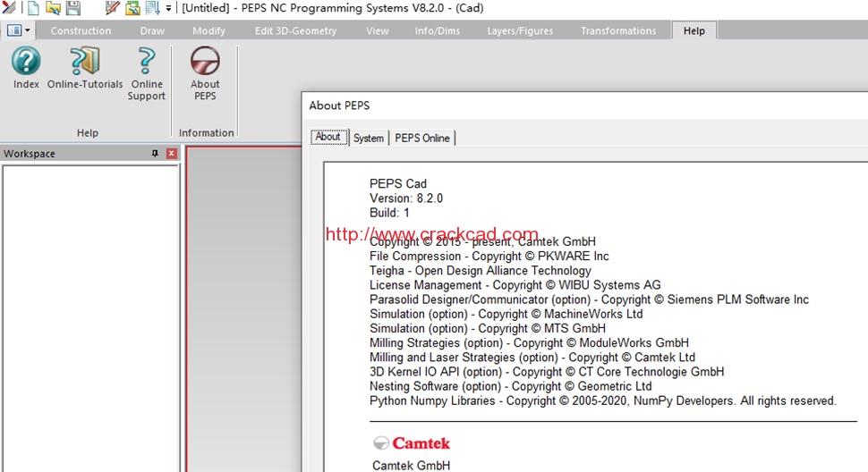This screenshot has width=868, height=472.
Task: Pin the Workspace panel
Action: pos(155,153)
